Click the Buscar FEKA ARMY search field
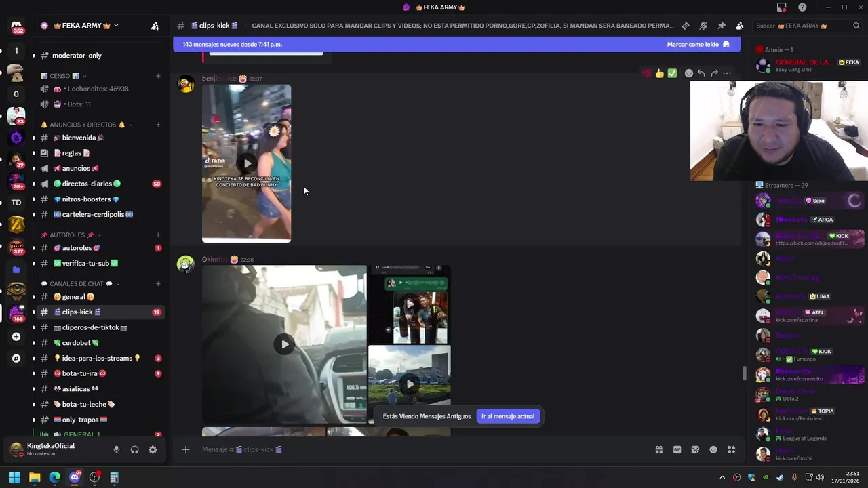This screenshot has height=488, width=868. (x=808, y=26)
